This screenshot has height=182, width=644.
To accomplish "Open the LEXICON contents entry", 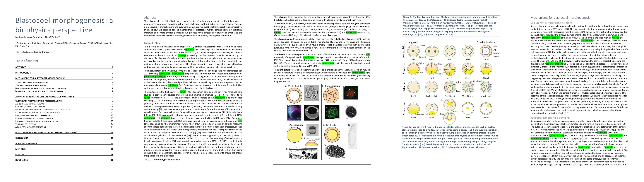I will (x=19, y=154).
